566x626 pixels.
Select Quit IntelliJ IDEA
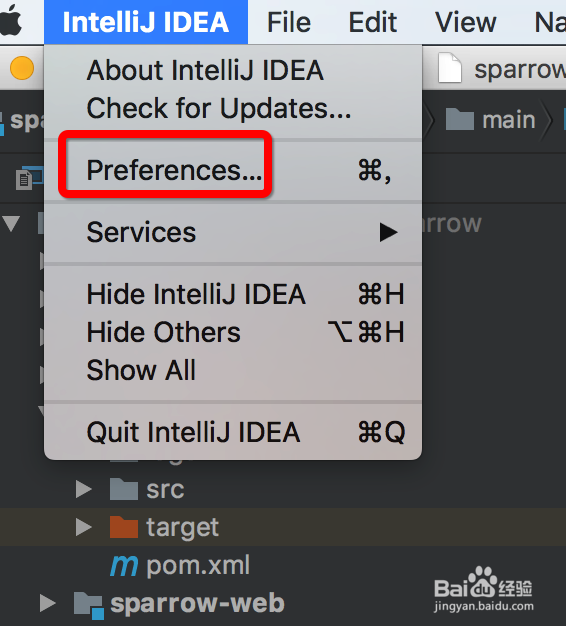click(x=233, y=432)
